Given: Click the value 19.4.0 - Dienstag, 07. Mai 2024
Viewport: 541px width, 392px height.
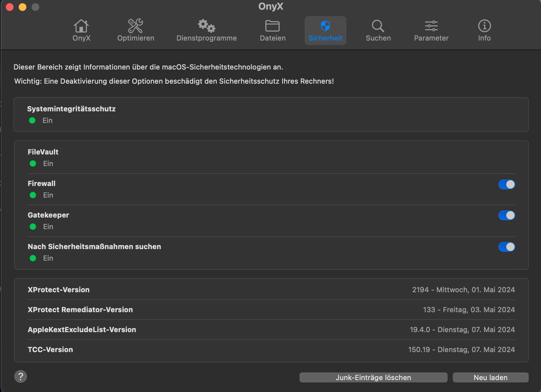Looking at the screenshot, I should (x=462, y=330).
